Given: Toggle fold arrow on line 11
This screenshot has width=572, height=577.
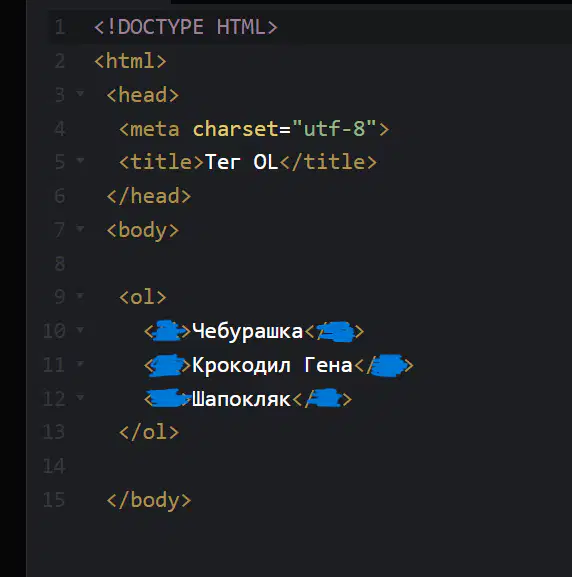Looking at the screenshot, I should (x=80, y=364).
